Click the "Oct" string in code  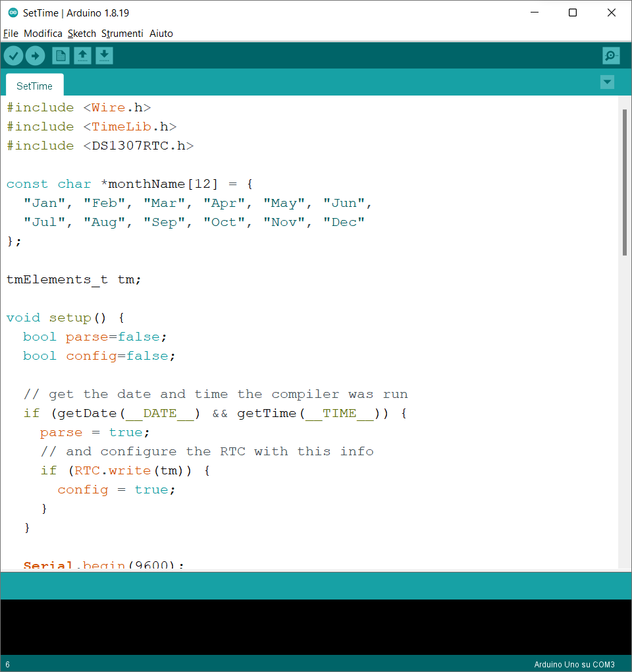click(x=224, y=222)
